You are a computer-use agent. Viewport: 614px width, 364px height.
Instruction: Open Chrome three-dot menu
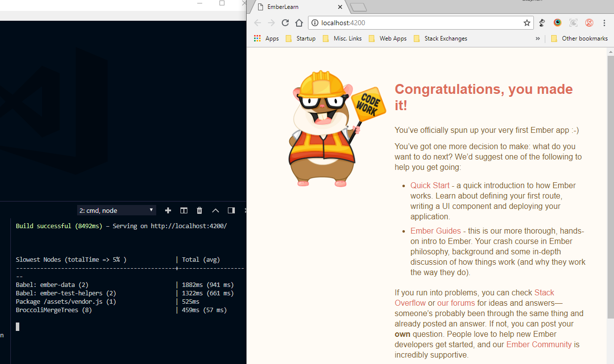(604, 23)
